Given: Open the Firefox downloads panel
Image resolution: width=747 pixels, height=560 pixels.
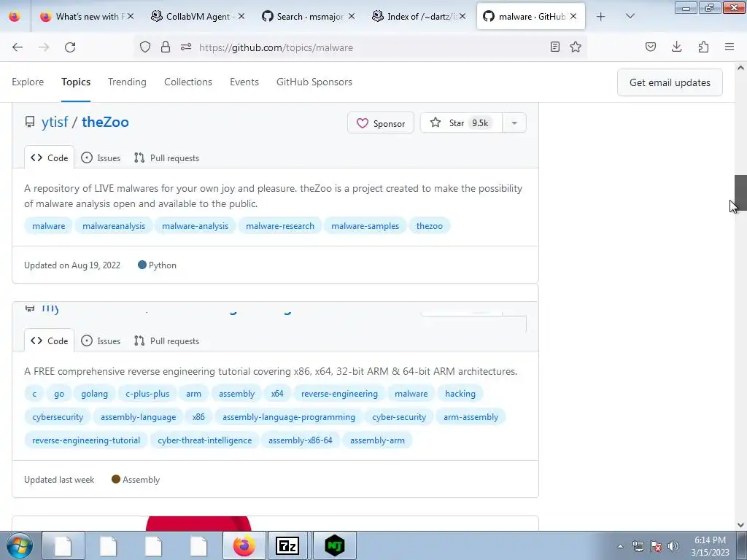Looking at the screenshot, I should 676,47.
